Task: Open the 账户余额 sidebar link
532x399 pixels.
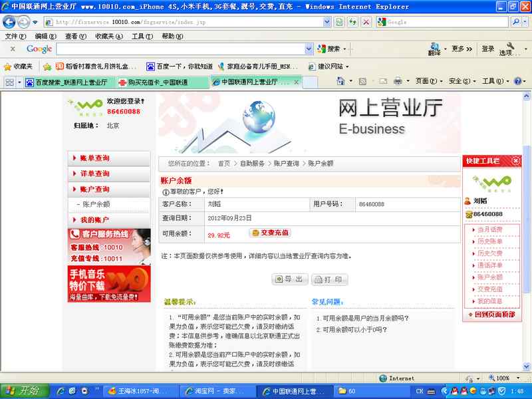Action: coord(96,204)
